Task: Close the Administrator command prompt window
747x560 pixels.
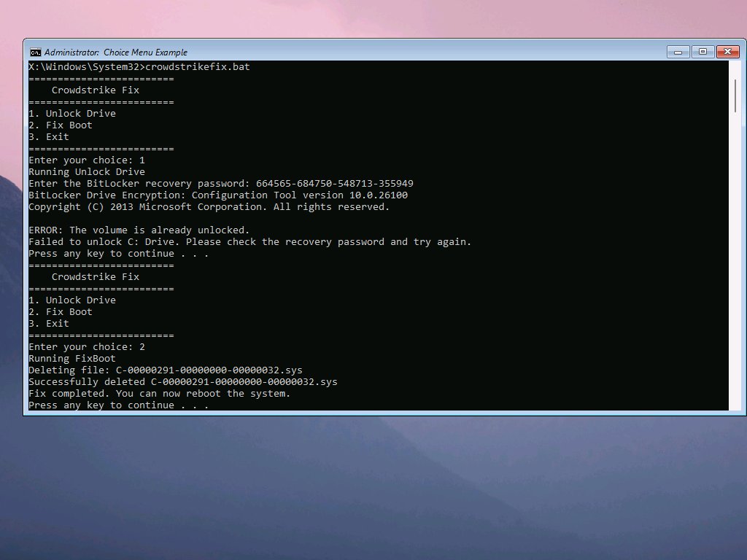Action: [x=727, y=52]
